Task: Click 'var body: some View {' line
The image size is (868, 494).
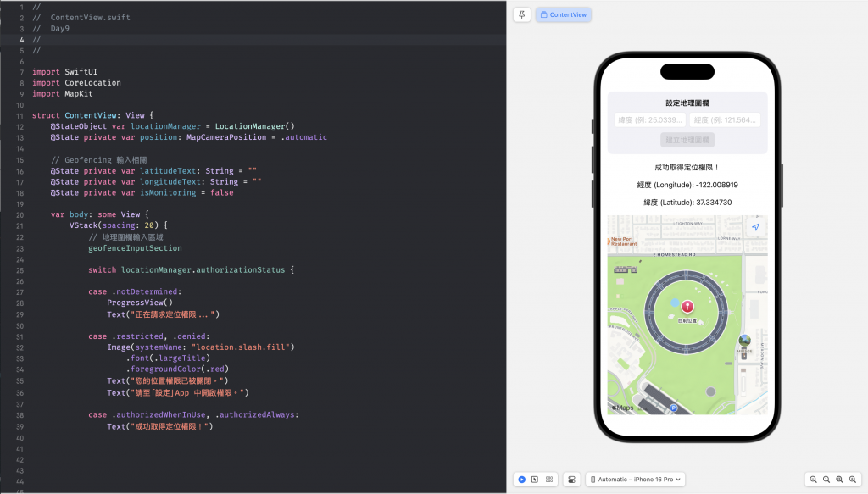Action: tap(100, 214)
